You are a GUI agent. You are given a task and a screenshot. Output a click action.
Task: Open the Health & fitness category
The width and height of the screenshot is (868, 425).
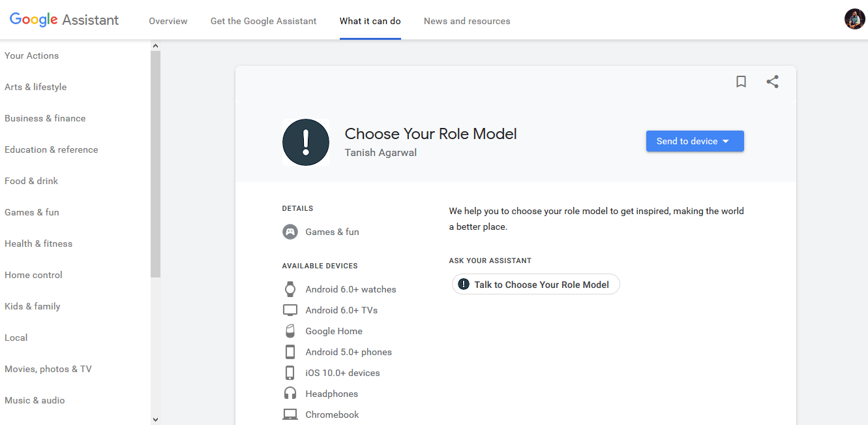[x=38, y=244]
